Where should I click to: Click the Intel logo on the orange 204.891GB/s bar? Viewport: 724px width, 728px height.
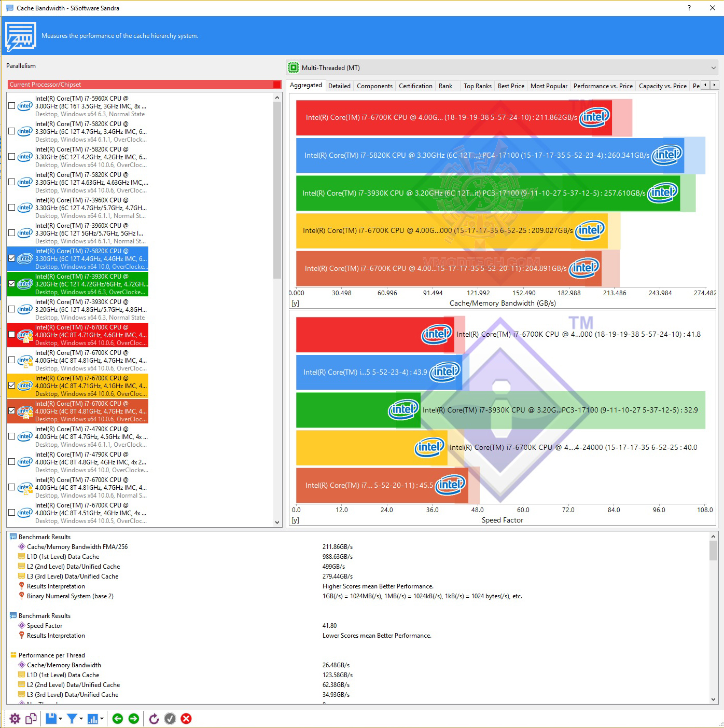[584, 268]
